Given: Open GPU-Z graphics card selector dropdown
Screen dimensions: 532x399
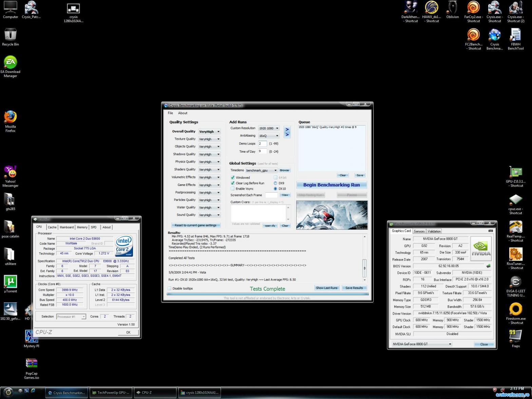Looking at the screenshot, I should click(x=422, y=344).
